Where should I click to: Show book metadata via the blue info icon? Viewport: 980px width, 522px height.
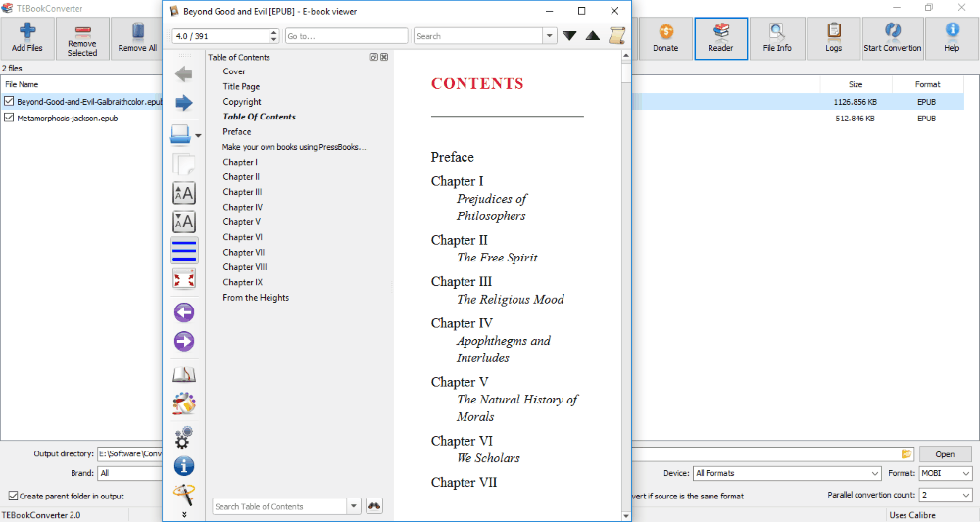(x=184, y=466)
